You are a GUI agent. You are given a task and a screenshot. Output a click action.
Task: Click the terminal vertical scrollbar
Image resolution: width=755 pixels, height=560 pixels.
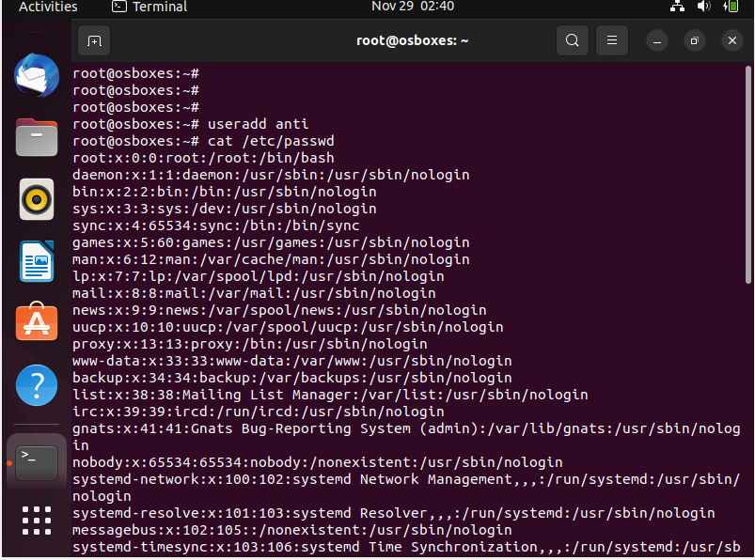click(x=747, y=175)
